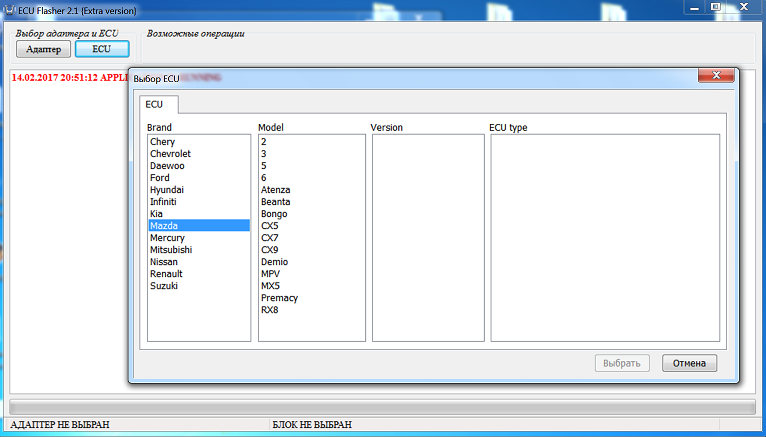This screenshot has height=437, width=766.
Task: Select Renault in Brand list
Action: click(198, 274)
